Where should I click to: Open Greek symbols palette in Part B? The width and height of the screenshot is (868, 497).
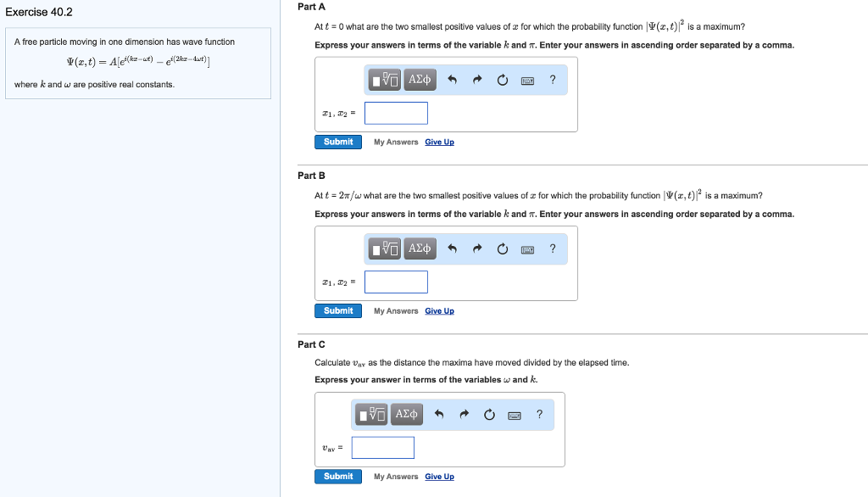tap(420, 248)
